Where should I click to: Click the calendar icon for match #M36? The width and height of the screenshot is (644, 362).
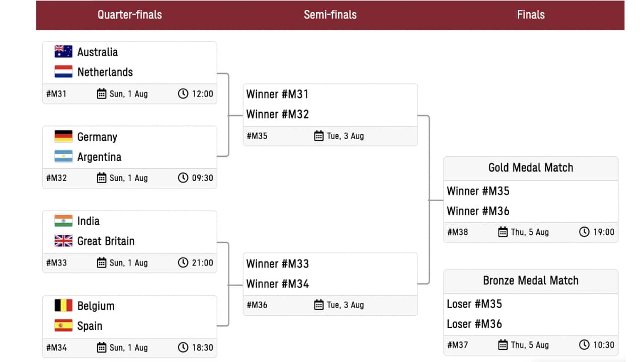[318, 305]
